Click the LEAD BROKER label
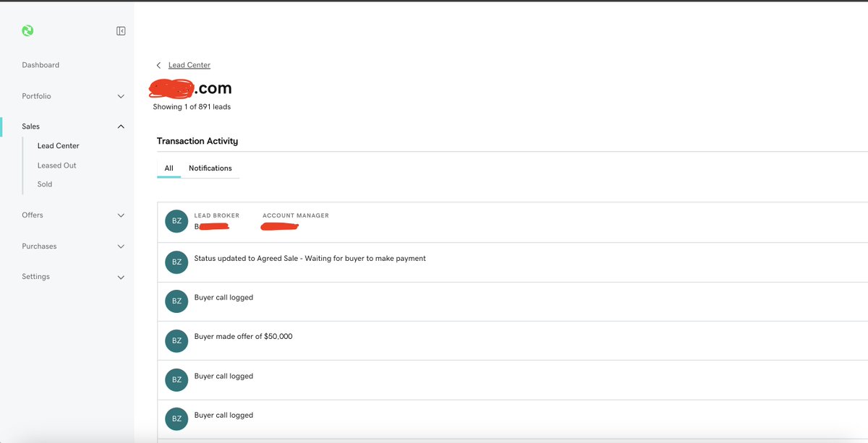This screenshot has width=868, height=443. tap(217, 215)
